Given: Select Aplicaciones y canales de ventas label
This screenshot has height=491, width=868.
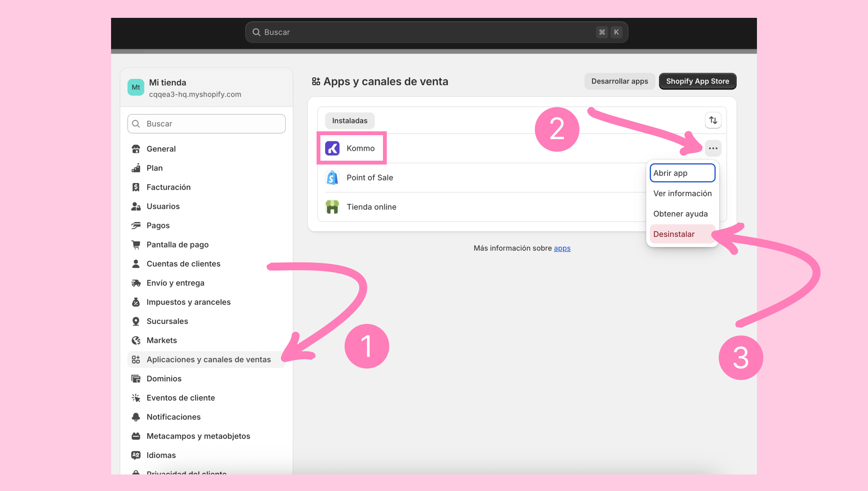Looking at the screenshot, I should click(209, 360).
